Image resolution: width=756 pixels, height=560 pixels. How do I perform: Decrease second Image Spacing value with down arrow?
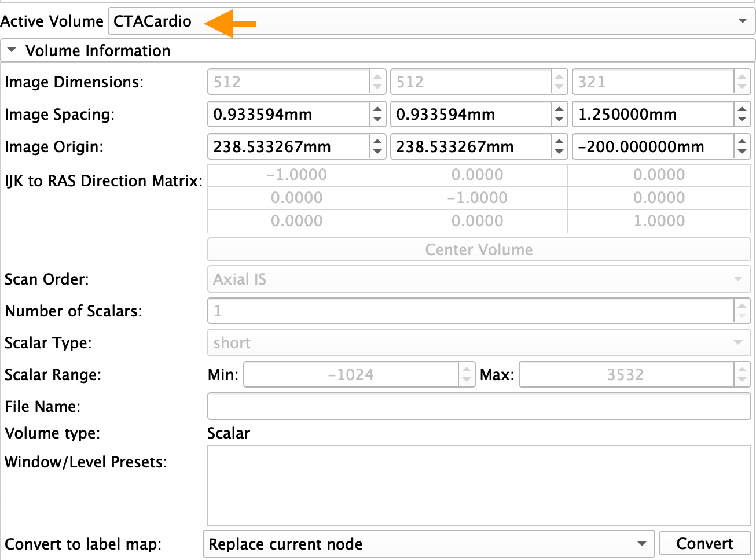[559, 120]
